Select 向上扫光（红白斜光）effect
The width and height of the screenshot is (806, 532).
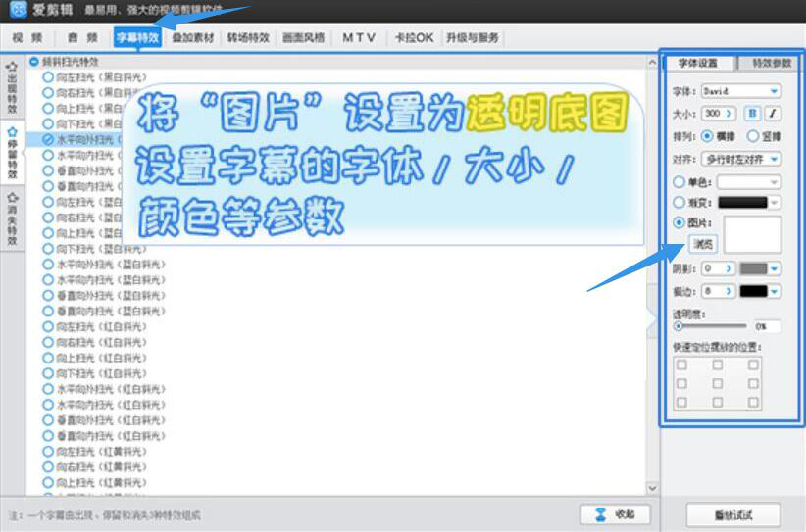(x=95, y=358)
